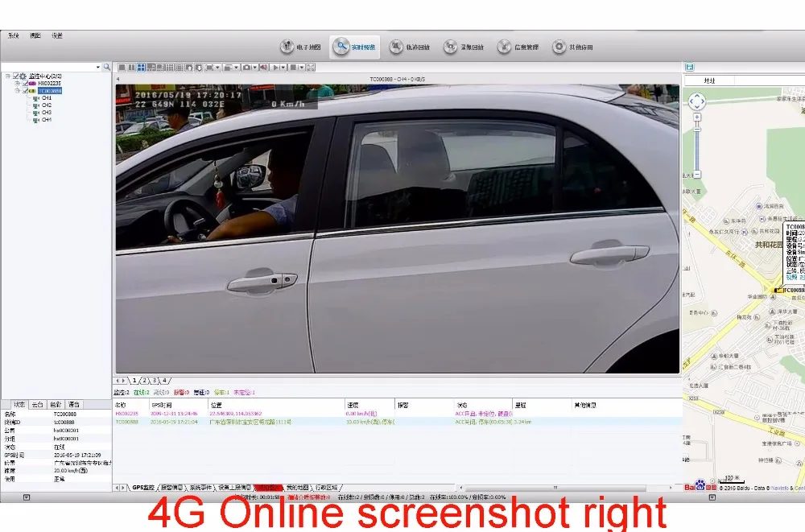Open the 系统事件 system events tab
Image resolution: width=805 pixels, height=532 pixels.
click(200, 487)
